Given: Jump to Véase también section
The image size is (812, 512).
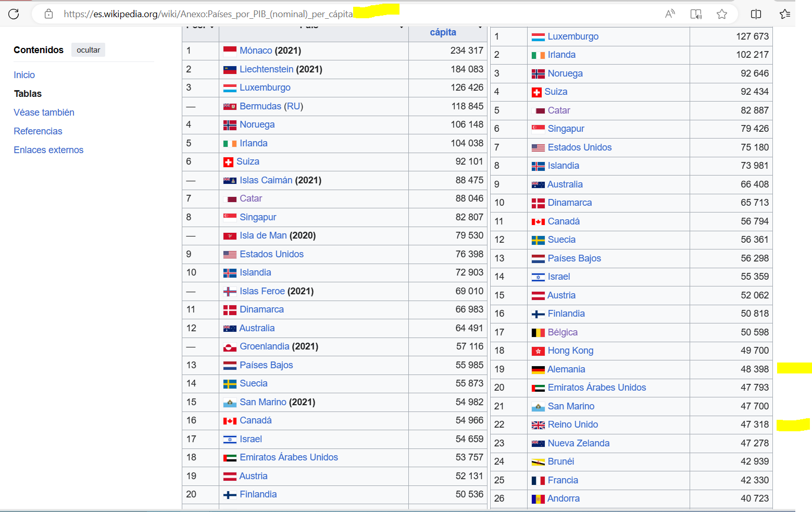Looking at the screenshot, I should [44, 113].
